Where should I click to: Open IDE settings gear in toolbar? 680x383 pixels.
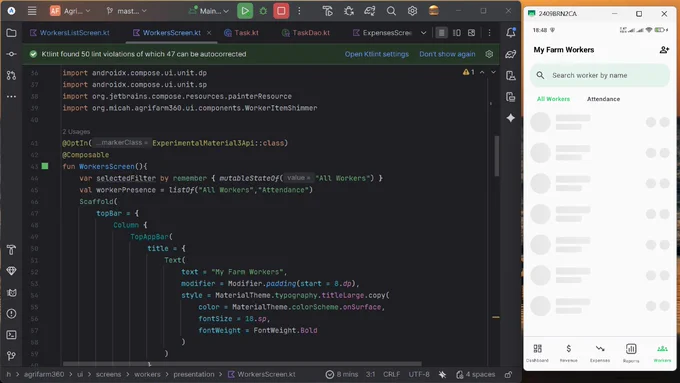412,11
